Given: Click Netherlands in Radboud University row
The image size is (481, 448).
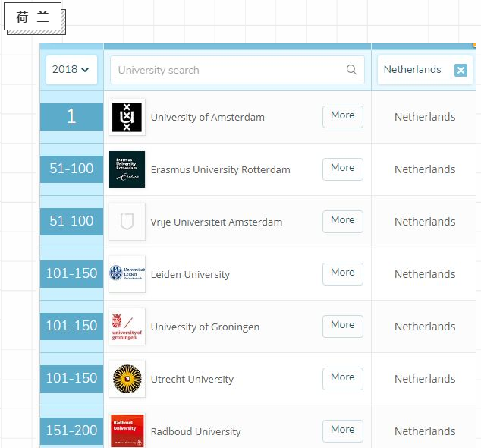Looking at the screenshot, I should 425,431.
